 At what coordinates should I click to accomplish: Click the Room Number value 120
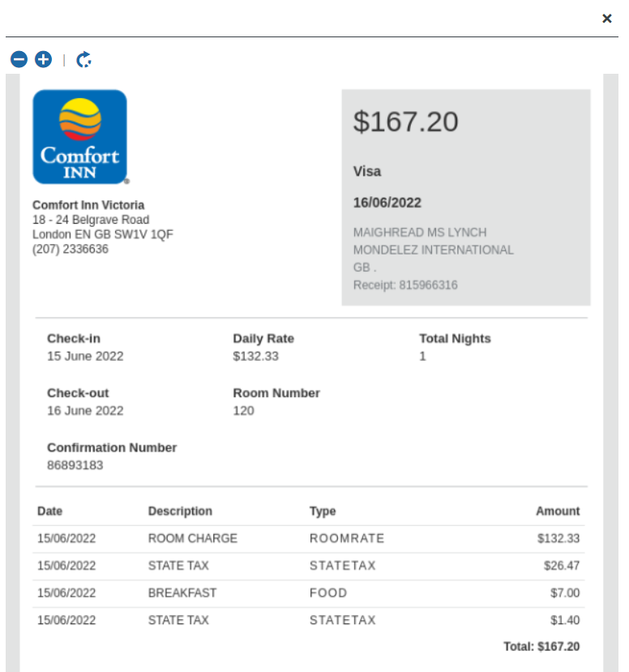click(x=243, y=410)
